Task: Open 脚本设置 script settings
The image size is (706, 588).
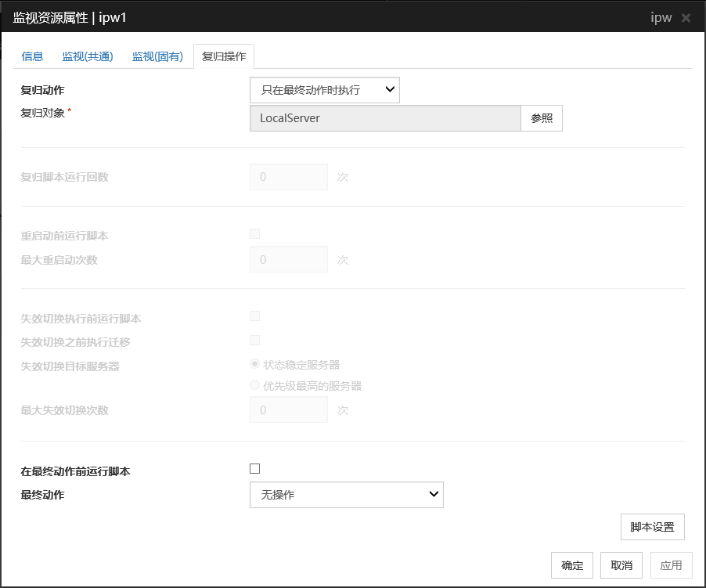Action: tap(652, 527)
